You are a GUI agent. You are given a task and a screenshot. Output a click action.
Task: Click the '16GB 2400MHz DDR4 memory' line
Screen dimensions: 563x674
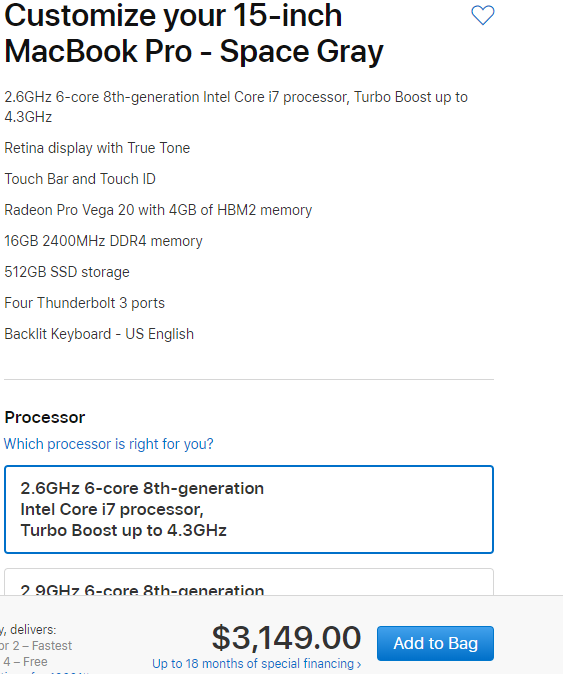(103, 241)
